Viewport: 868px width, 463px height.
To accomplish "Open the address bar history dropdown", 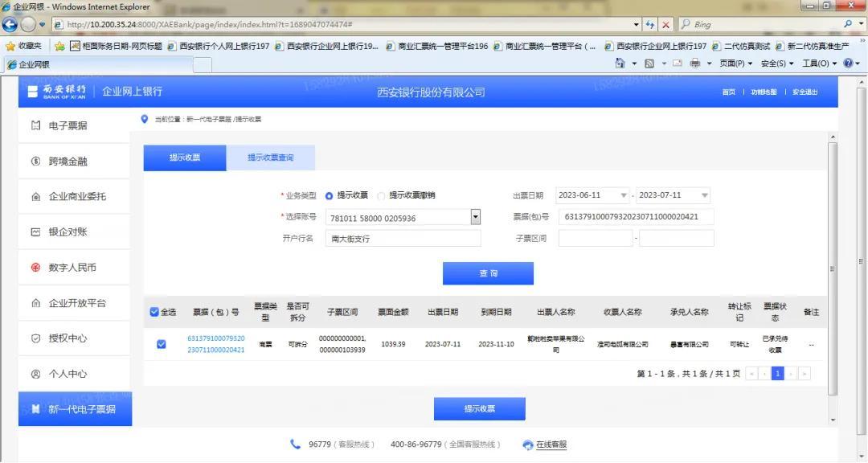I will [636, 24].
